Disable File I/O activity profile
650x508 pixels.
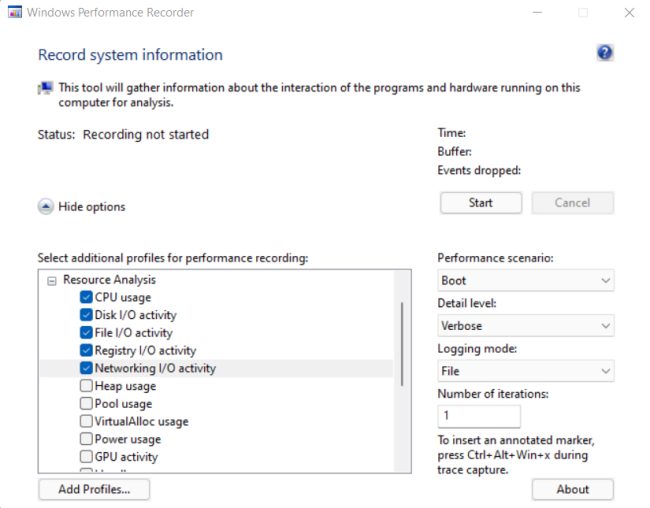(86, 333)
